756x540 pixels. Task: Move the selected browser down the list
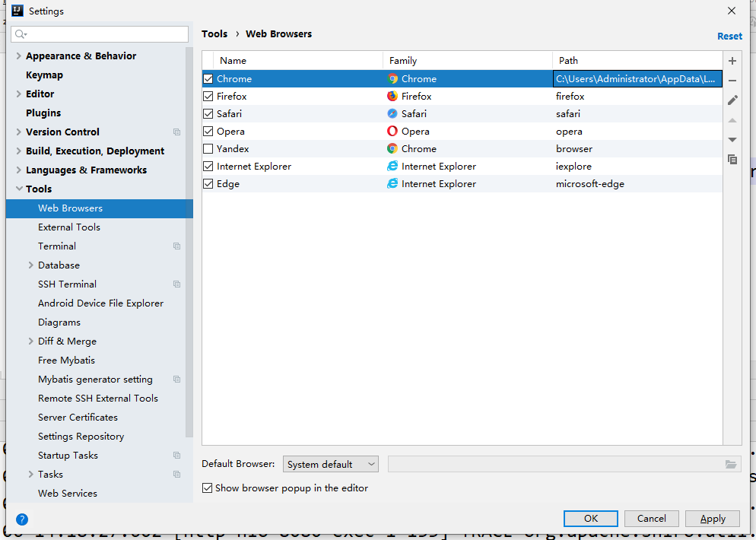click(x=732, y=139)
